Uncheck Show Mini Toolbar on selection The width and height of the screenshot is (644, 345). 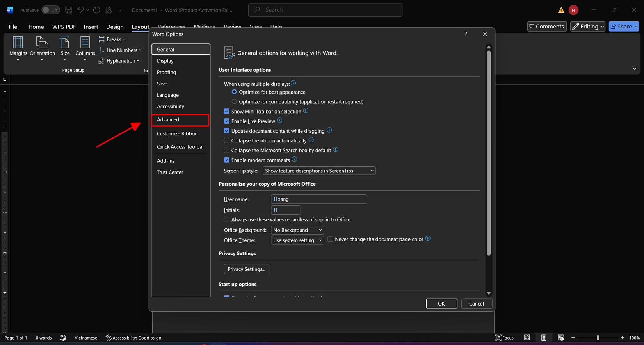click(227, 111)
